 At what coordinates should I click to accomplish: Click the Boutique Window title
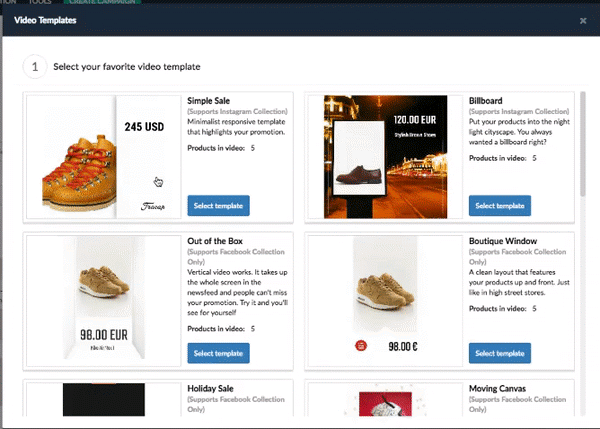click(503, 241)
